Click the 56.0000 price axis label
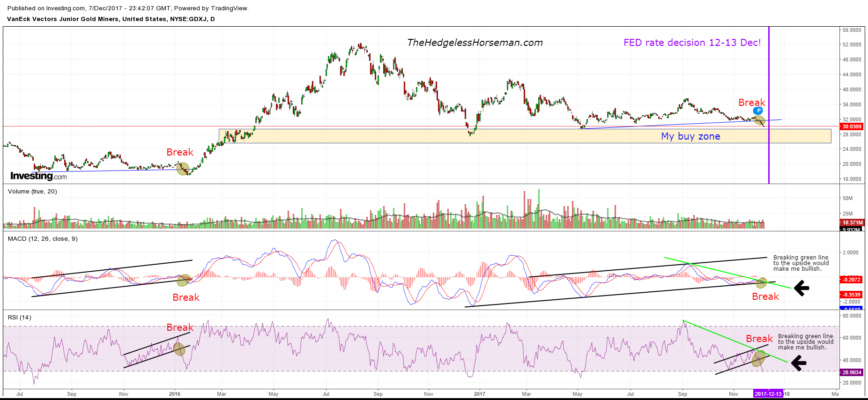868x400 pixels. [852, 30]
